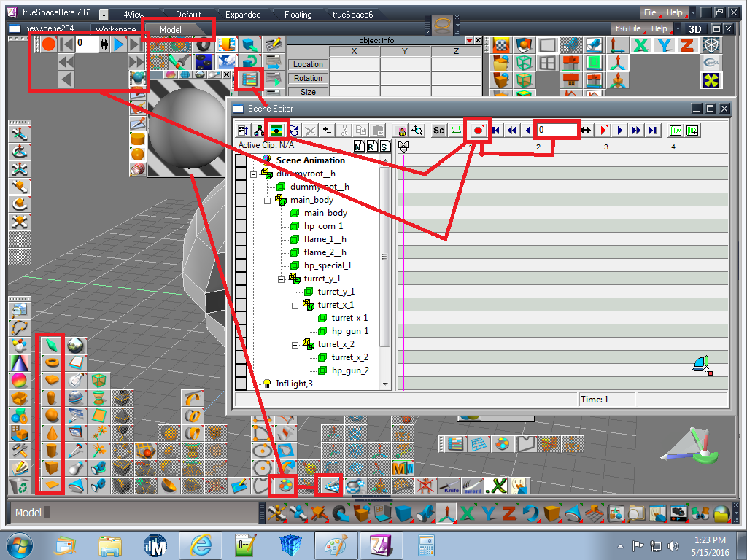The height and width of the screenshot is (560, 747).
Task: Switch to the 4View layout tab
Action: point(134,15)
